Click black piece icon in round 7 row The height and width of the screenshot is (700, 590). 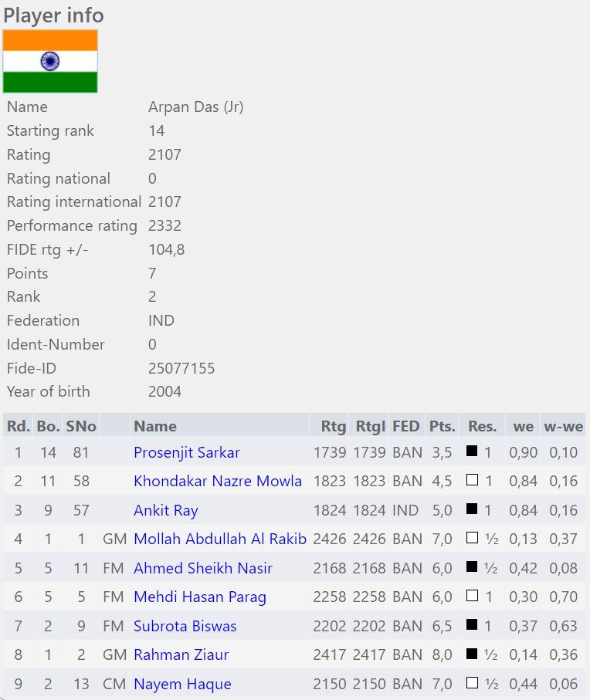(x=472, y=625)
